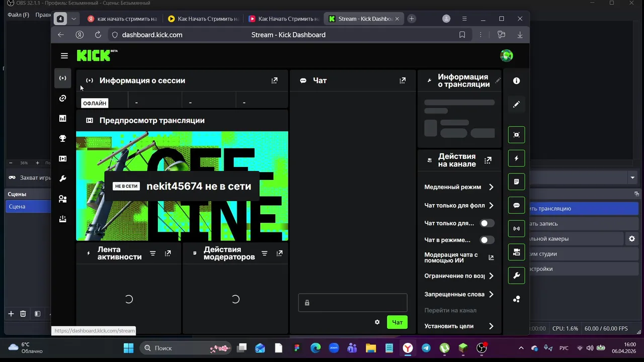This screenshot has width=644, height=362.
Task: Open the video content icon in sidebar
Action: tap(62, 158)
